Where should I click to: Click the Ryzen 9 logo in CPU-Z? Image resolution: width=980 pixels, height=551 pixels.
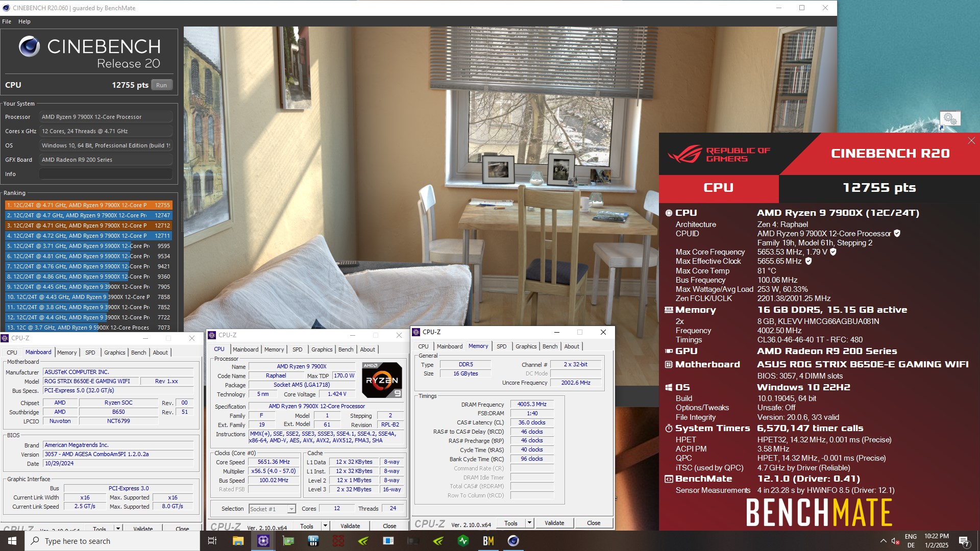(x=382, y=380)
